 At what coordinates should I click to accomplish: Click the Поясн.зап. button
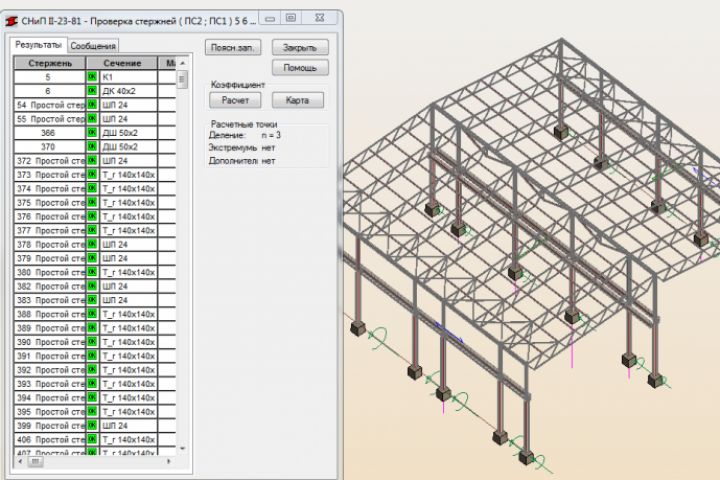(x=233, y=47)
